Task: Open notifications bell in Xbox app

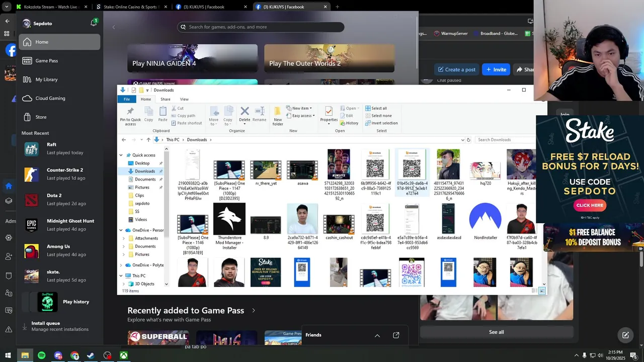Action: point(94,23)
